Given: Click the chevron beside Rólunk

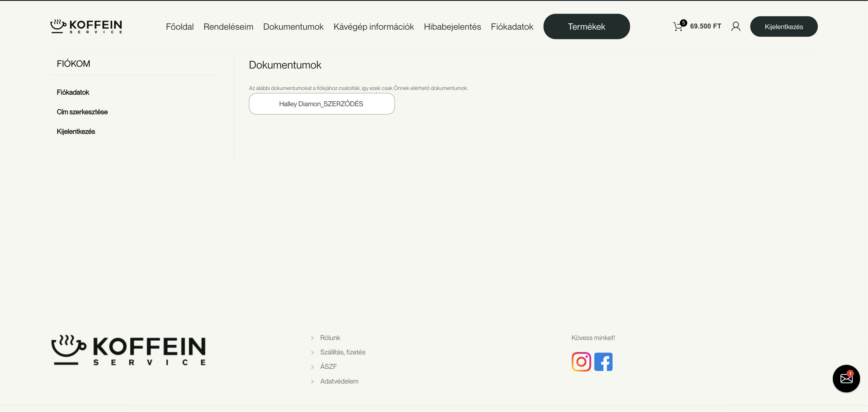Looking at the screenshot, I should pos(312,338).
